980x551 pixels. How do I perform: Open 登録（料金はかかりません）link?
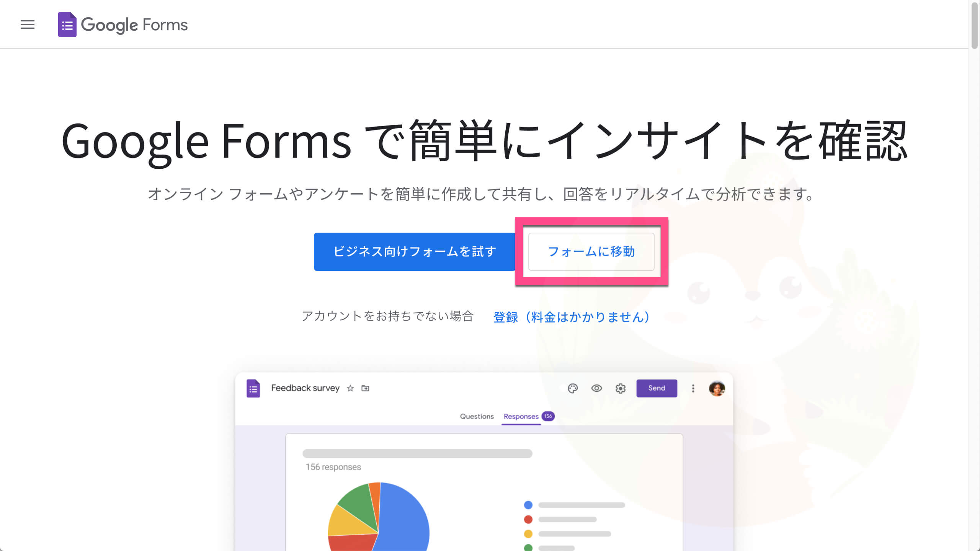pyautogui.click(x=572, y=317)
